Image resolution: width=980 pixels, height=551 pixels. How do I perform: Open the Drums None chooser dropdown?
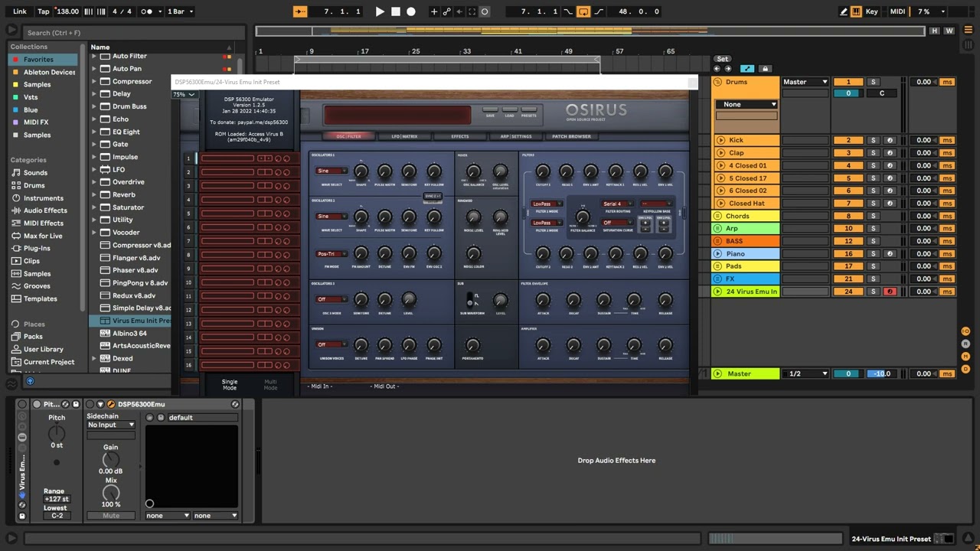[x=747, y=104]
